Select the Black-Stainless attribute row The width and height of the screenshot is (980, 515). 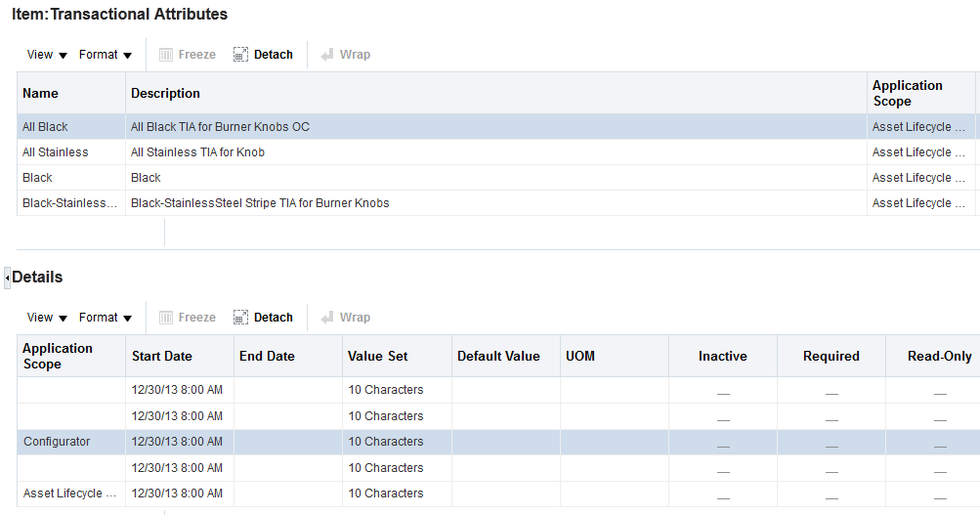click(70, 203)
